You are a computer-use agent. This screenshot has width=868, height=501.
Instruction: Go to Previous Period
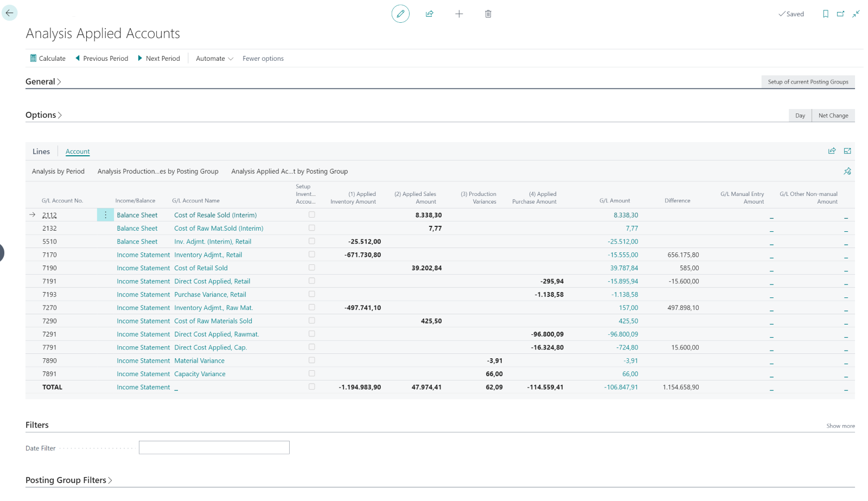tap(102, 58)
